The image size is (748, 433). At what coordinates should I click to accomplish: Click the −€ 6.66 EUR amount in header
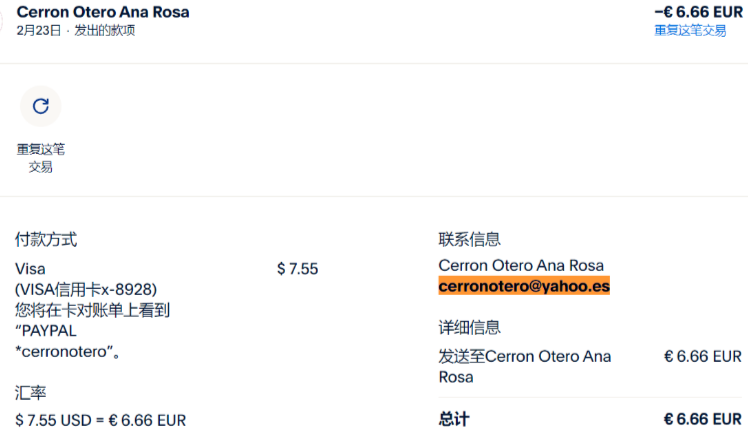(698, 12)
